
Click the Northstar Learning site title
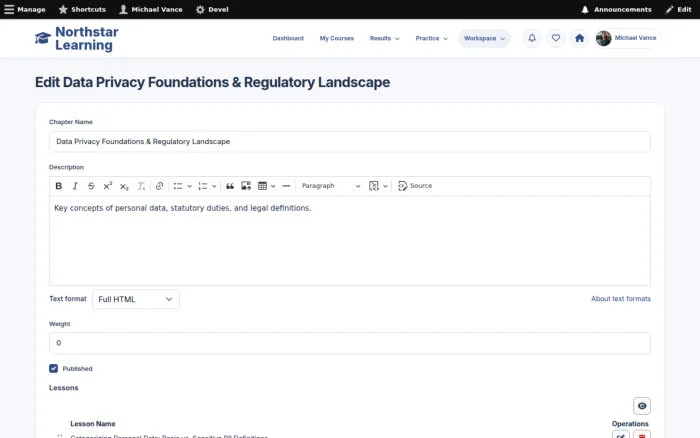(x=87, y=38)
